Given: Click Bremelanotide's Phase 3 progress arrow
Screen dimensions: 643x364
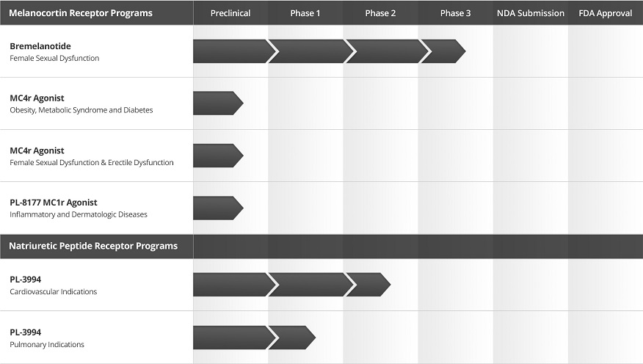Looking at the screenshot, I should [x=443, y=51].
